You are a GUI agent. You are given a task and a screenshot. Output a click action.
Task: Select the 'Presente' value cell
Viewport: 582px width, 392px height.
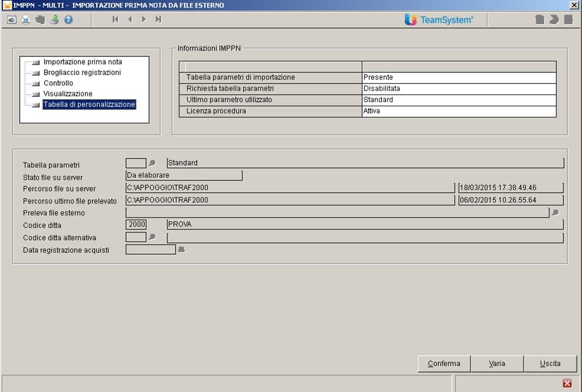(x=459, y=77)
